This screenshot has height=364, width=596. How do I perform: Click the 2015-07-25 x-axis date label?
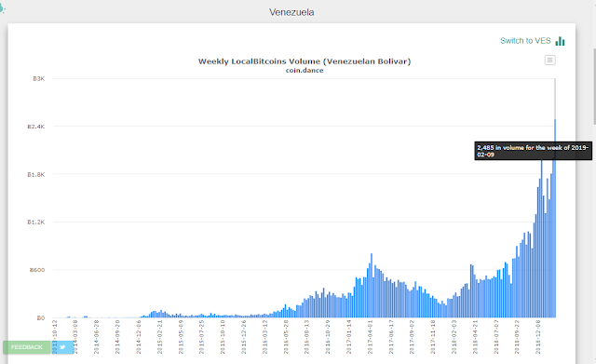(x=202, y=337)
